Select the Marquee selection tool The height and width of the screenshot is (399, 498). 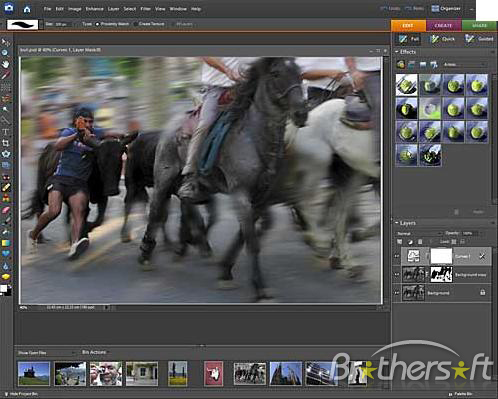click(6, 88)
